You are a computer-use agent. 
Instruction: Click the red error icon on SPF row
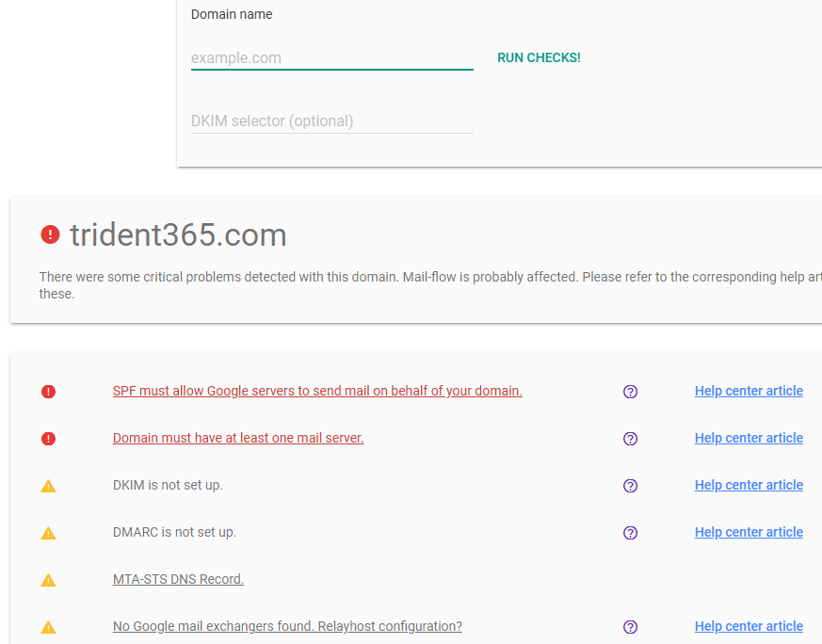click(49, 391)
